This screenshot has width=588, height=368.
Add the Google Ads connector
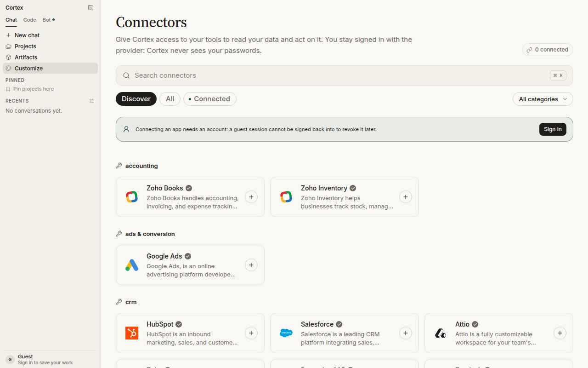click(x=251, y=265)
